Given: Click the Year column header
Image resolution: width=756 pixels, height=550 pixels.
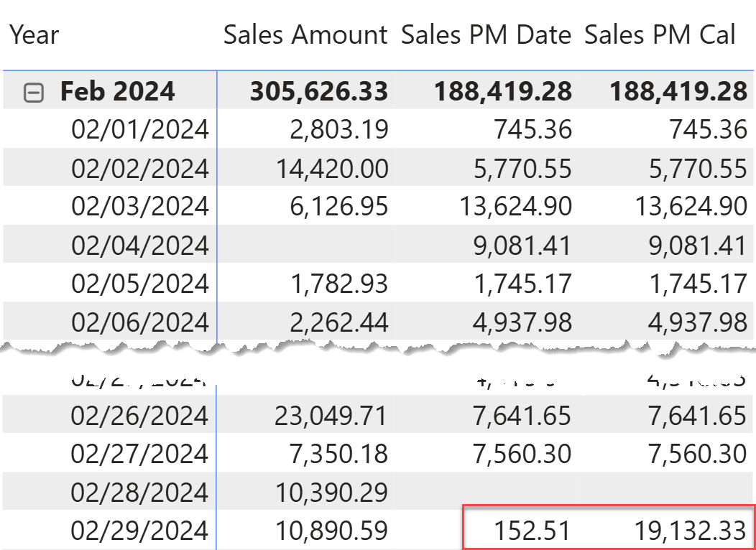Looking at the screenshot, I should point(34,34).
